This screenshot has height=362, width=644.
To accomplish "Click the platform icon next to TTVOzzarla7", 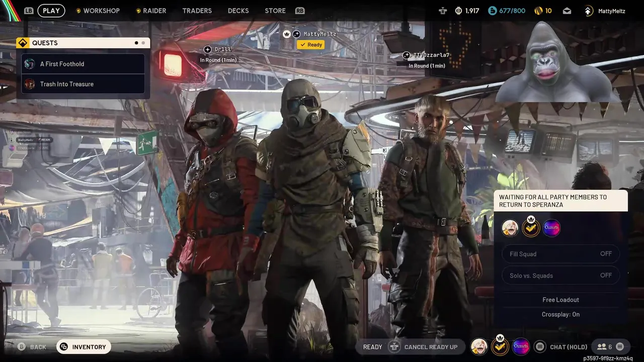I will tap(407, 55).
